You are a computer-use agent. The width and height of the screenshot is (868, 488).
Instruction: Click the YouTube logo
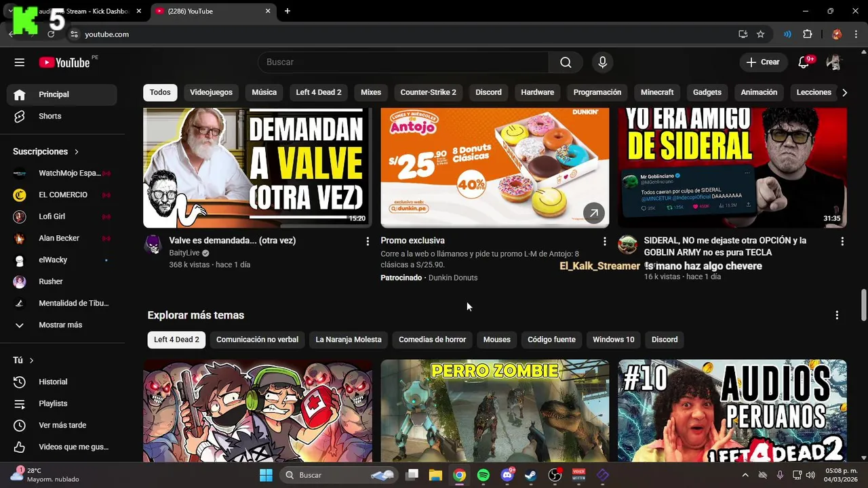click(x=64, y=62)
